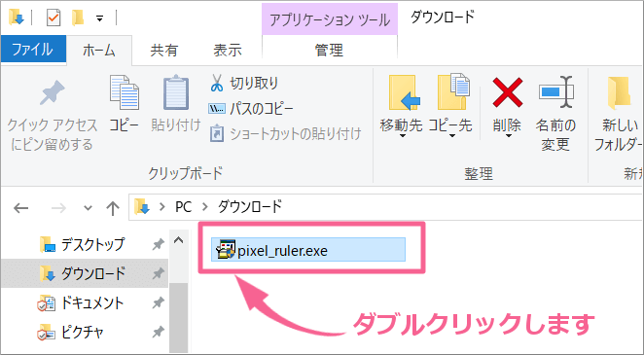This screenshot has width=644, height=355.
Task: Select デスクトップ in the navigation pane
Action: [92, 245]
